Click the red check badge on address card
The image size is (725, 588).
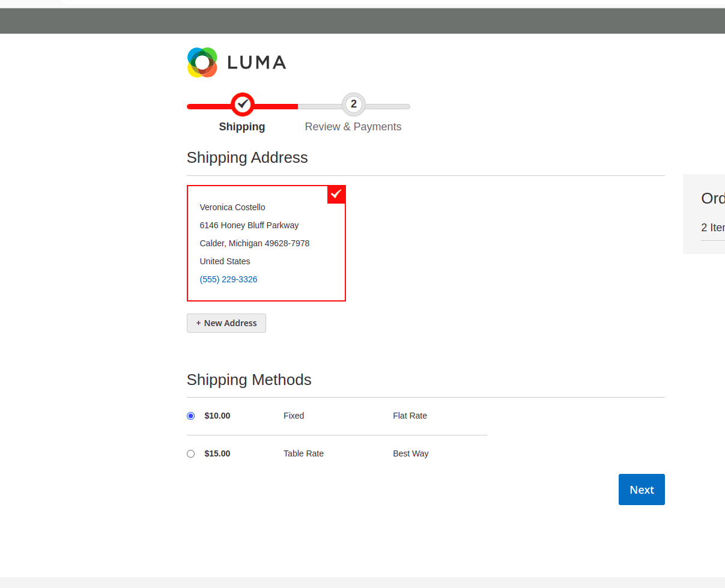click(336, 194)
